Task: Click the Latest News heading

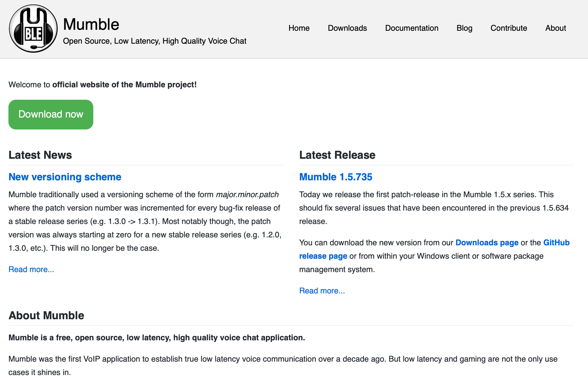Action: coord(40,155)
